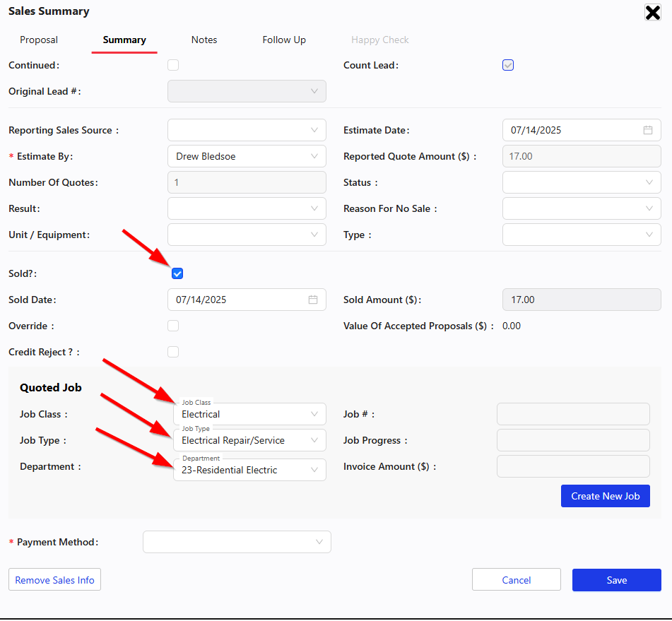
Task: Switch to the Proposal tab
Action: tap(39, 40)
